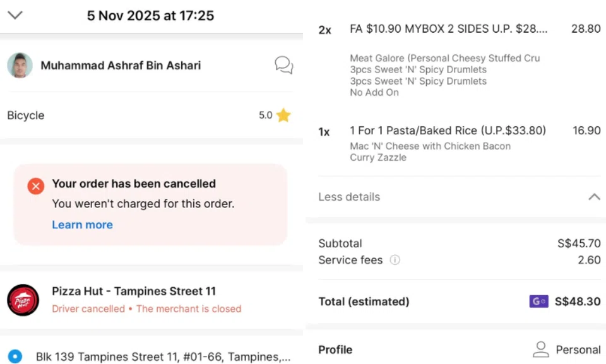This screenshot has height=364, width=606.
Task: Tap the chevron next to Less details
Action: (593, 197)
